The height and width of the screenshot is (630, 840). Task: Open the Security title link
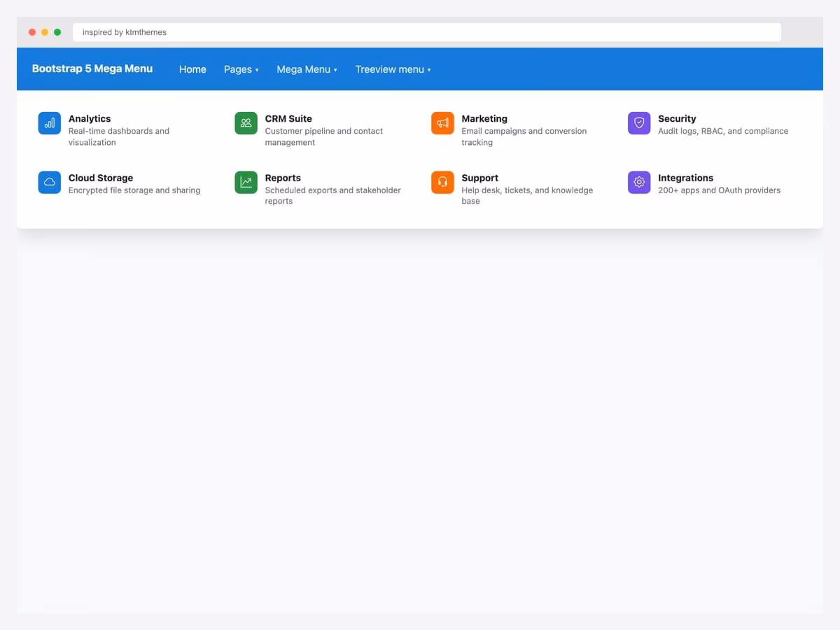[677, 119]
